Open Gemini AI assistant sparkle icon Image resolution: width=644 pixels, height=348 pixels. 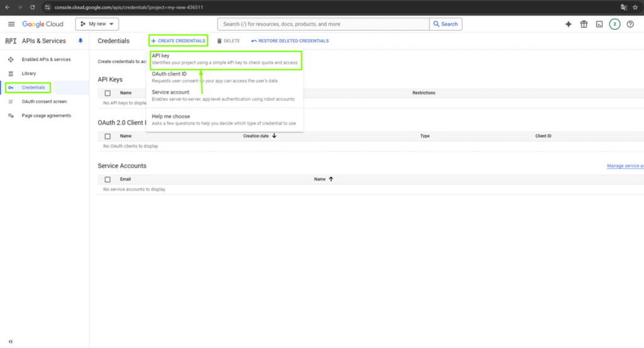(568, 25)
